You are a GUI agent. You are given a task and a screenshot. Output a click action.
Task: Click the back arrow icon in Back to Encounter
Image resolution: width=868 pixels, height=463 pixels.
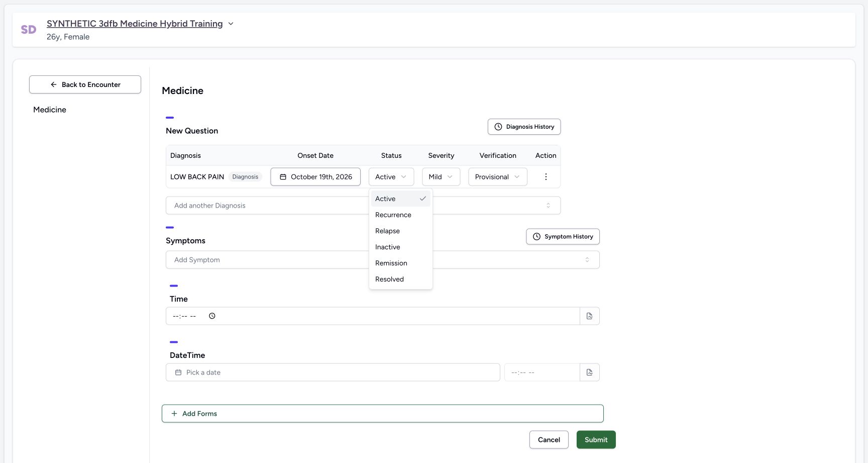54,84
